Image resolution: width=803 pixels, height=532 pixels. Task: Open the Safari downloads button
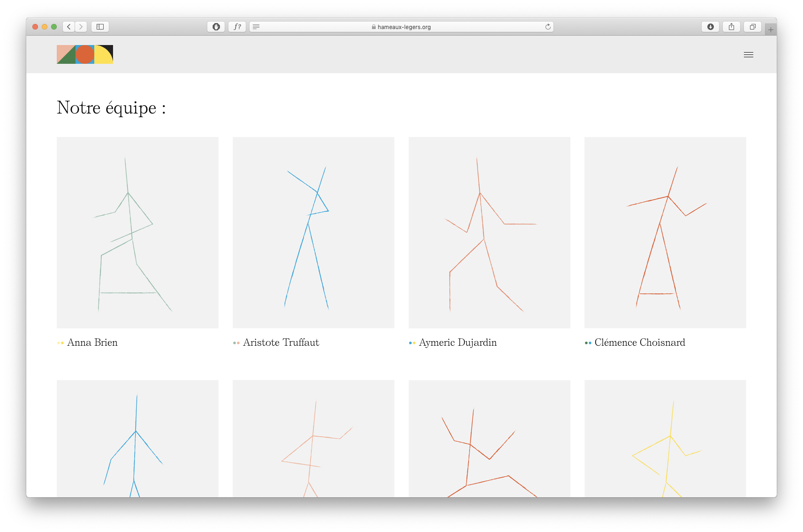click(x=710, y=27)
